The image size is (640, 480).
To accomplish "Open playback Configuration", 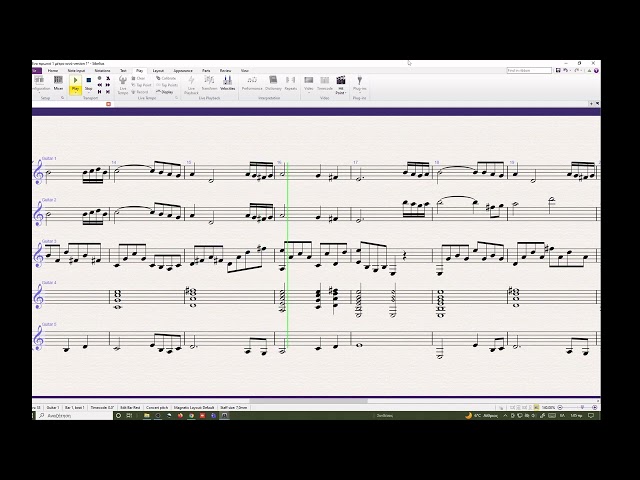I will 40,83.
